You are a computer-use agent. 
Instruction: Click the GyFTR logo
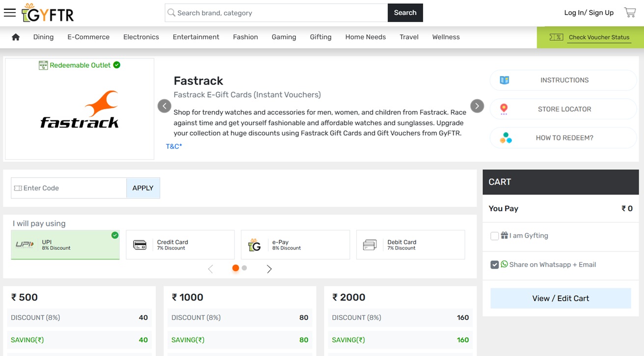tap(48, 13)
